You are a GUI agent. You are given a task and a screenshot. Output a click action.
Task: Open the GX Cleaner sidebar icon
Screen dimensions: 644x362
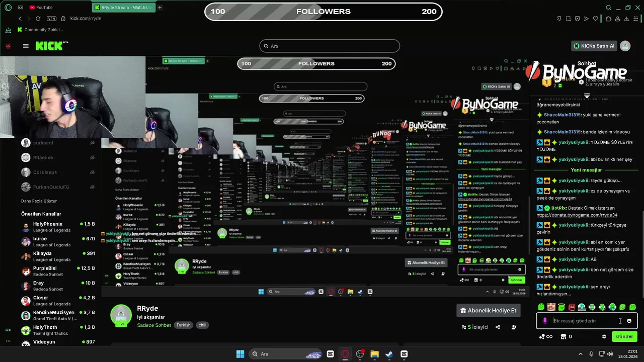[8, 30]
